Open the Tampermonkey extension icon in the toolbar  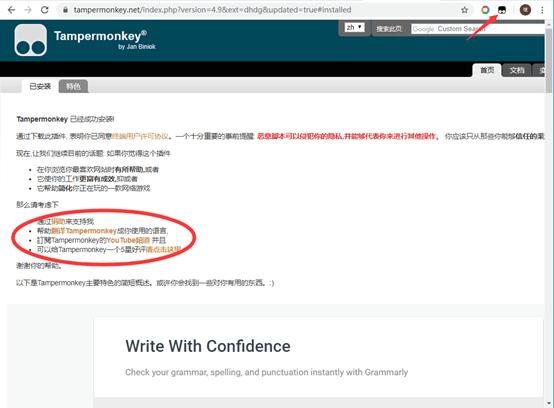point(502,10)
